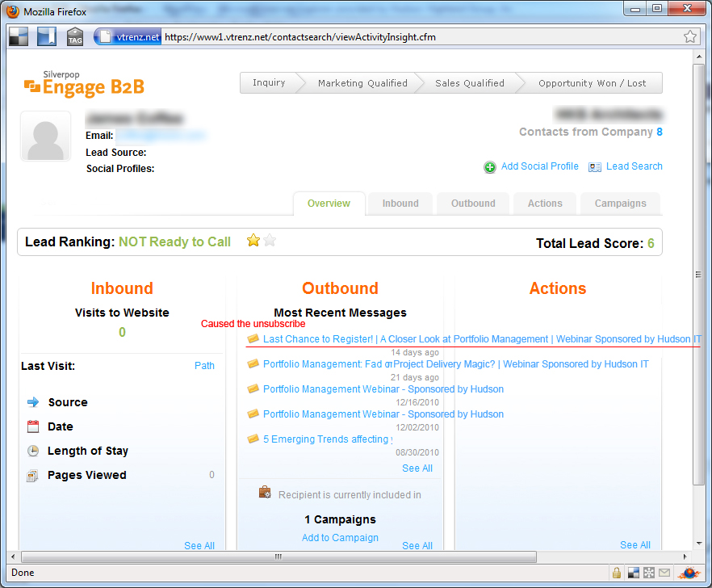
Task: Open the Last Visit Path link
Action: (204, 365)
